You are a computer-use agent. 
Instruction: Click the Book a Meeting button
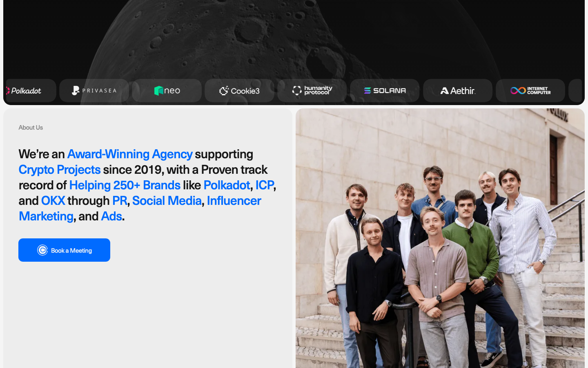[64, 250]
